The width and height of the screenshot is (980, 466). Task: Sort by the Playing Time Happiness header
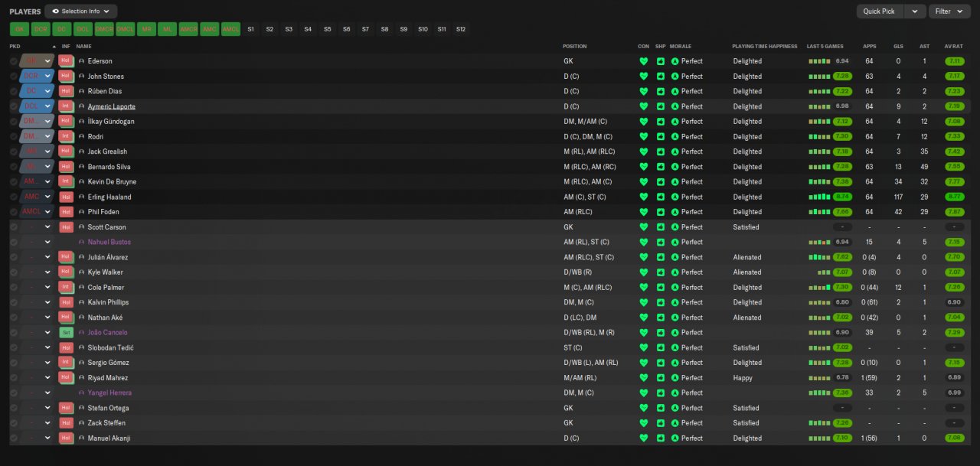[x=765, y=47]
